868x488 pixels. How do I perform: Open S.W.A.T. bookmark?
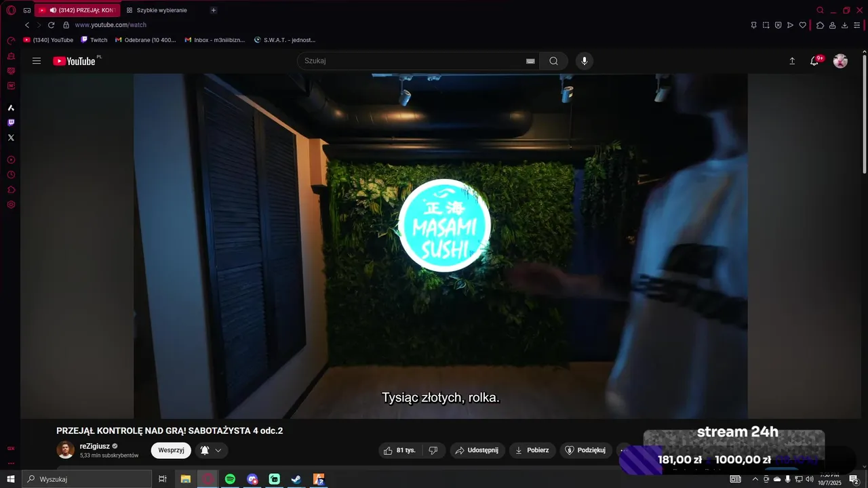(285, 40)
